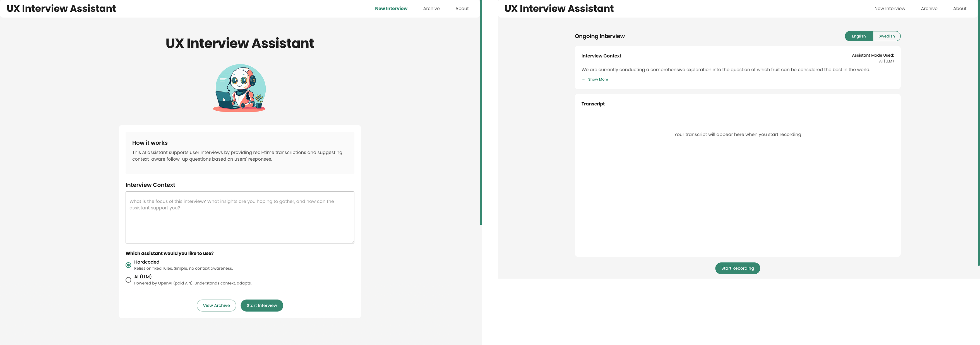The height and width of the screenshot is (345, 980).
Task: Click the 'Ongoing Interview' heading
Action: tap(600, 36)
